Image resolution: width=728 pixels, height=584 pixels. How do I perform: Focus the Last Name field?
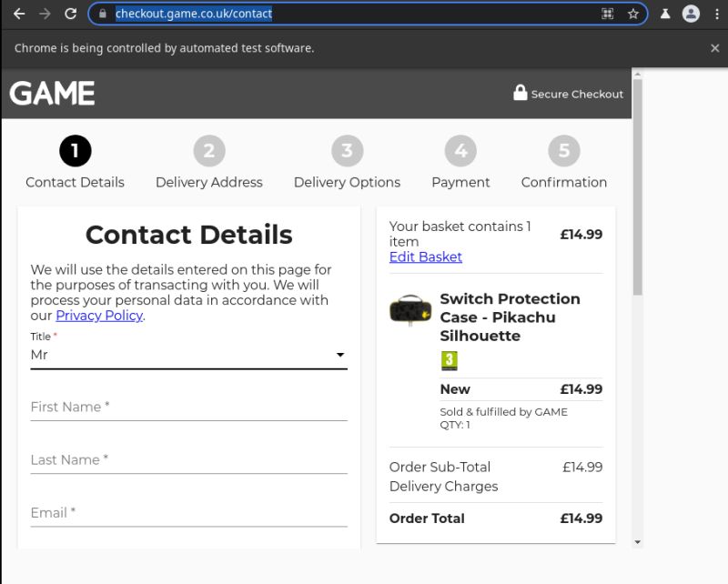pyautogui.click(x=189, y=460)
